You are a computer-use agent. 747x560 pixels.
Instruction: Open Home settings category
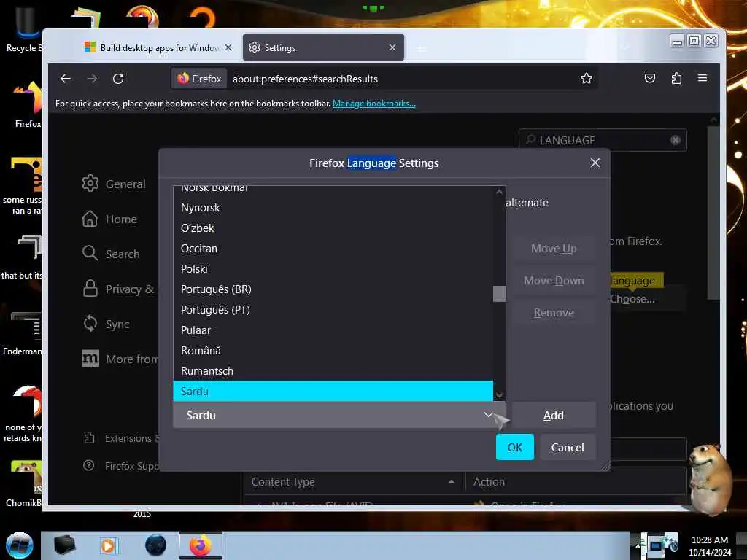coord(109,219)
